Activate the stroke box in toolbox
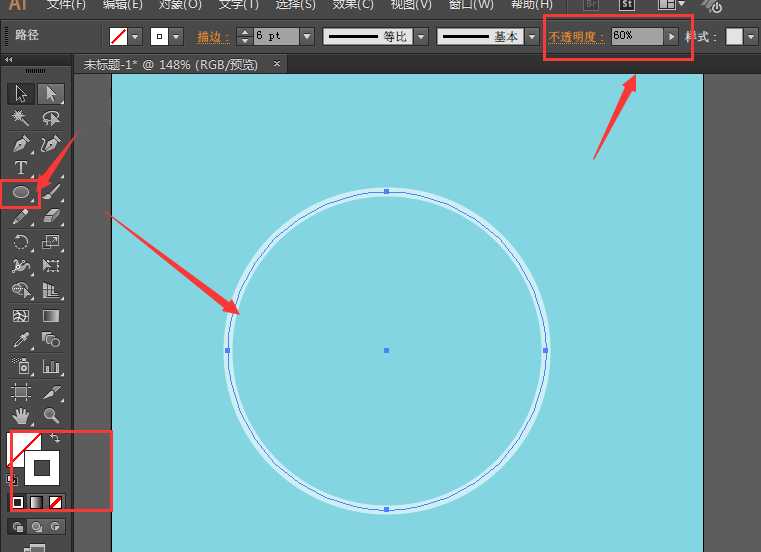This screenshot has height=552, width=761. 42,468
